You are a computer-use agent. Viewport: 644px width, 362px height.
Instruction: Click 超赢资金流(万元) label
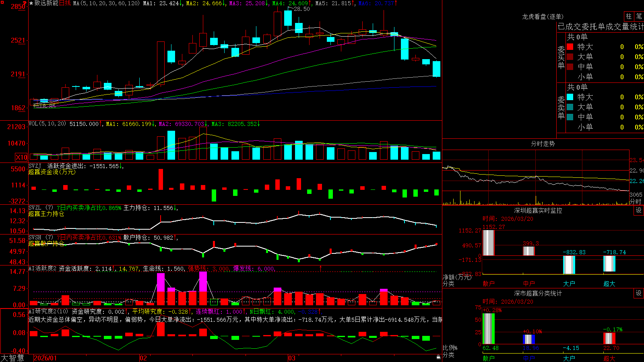[x=52, y=172]
